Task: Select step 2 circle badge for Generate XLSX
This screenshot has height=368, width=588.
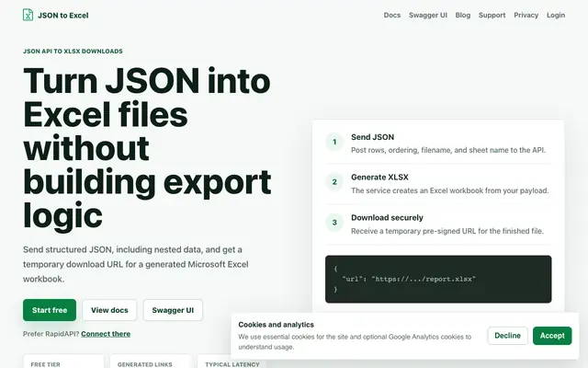Action: click(x=334, y=182)
